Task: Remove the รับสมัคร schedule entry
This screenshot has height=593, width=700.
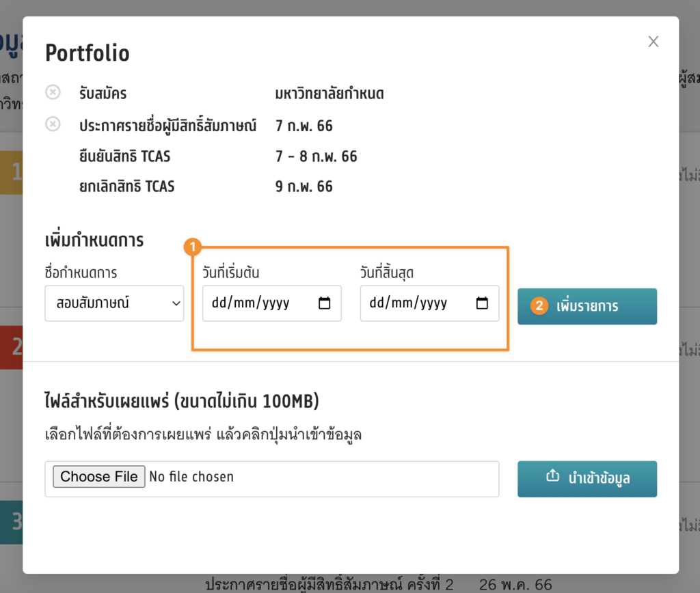Action: 53,92
